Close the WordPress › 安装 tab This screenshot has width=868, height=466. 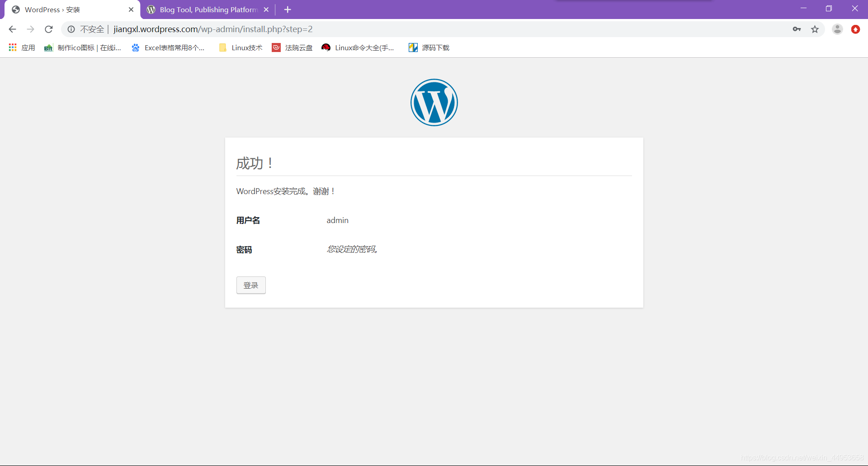pos(131,10)
